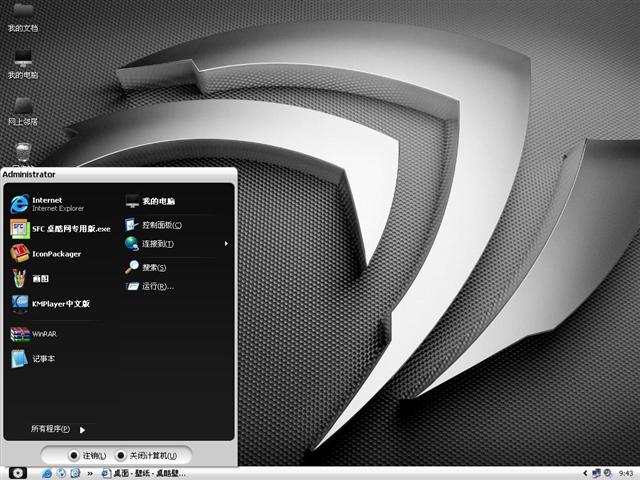The image size is (640, 480).
Task: Click the Start button on taskbar
Action: (18, 473)
